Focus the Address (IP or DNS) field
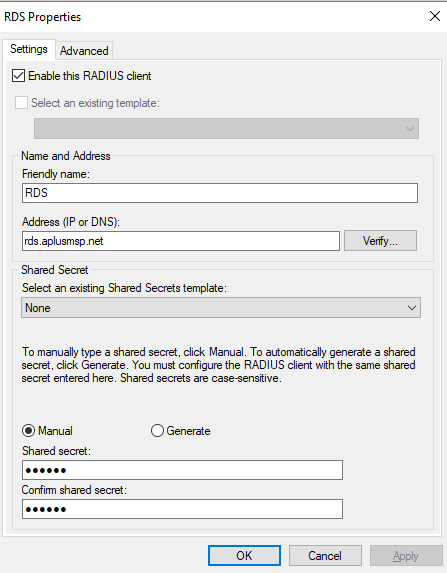Viewport: 447px width, 573px height. pyautogui.click(x=181, y=240)
